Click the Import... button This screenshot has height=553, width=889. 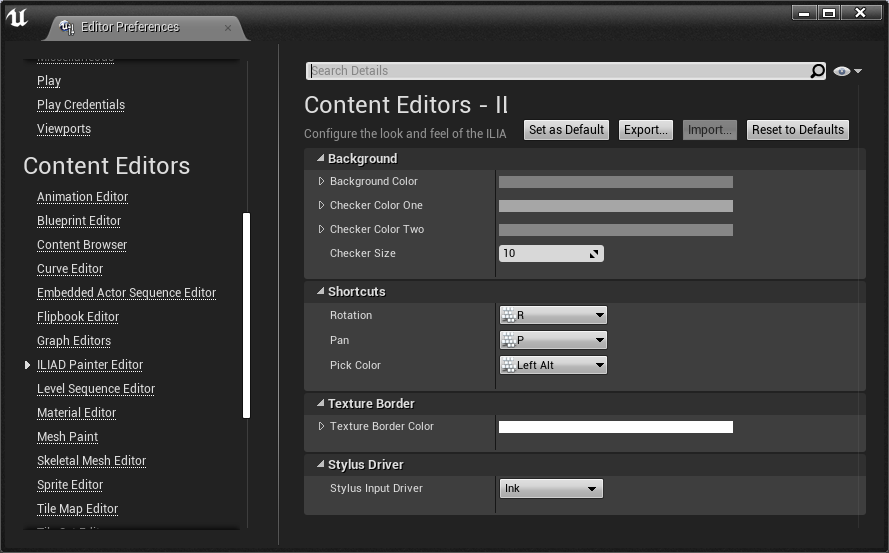pos(710,130)
